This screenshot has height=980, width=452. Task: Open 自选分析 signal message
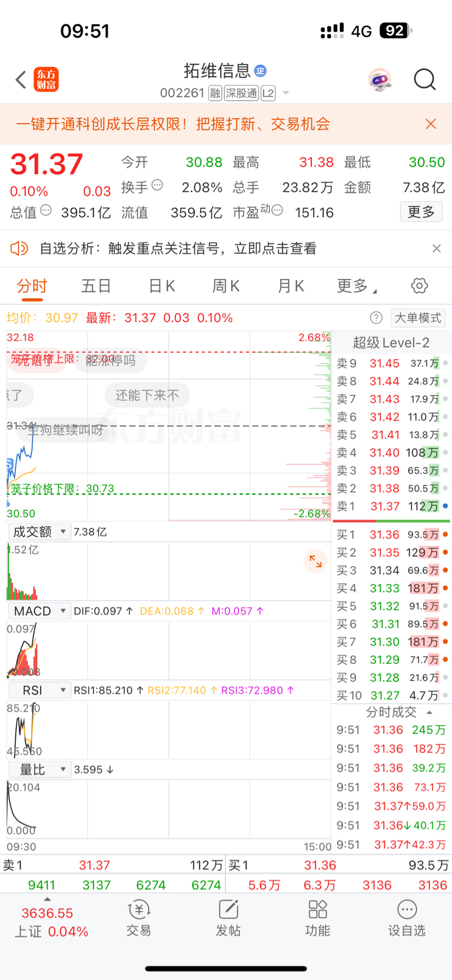[x=178, y=248]
